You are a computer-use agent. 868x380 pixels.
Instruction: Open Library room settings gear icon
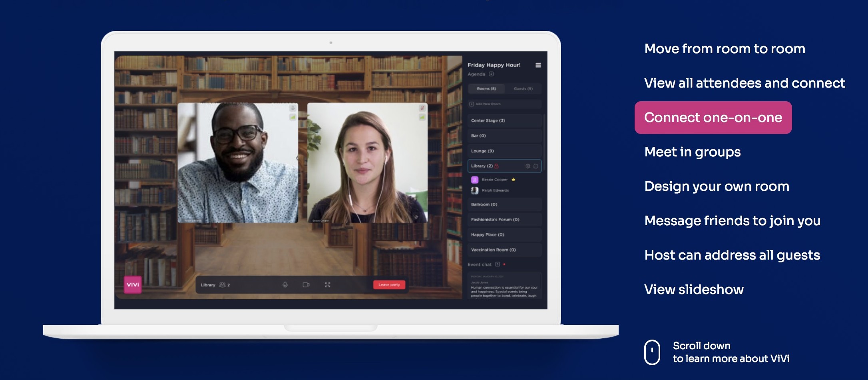[x=528, y=166]
